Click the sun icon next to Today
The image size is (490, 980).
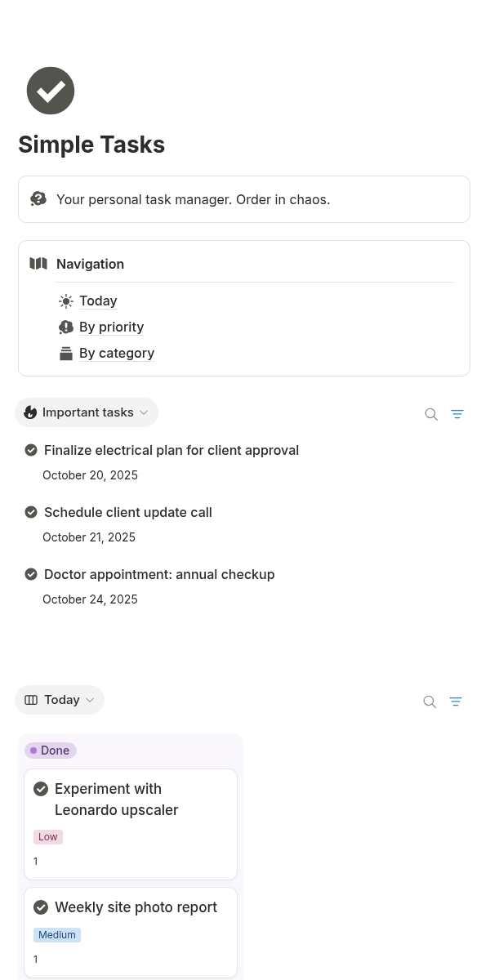tap(66, 301)
